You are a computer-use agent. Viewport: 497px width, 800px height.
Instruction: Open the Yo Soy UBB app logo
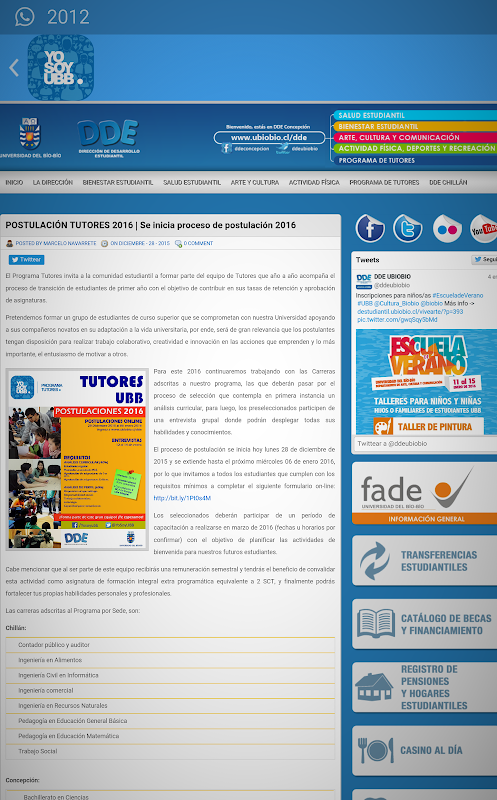(60, 67)
